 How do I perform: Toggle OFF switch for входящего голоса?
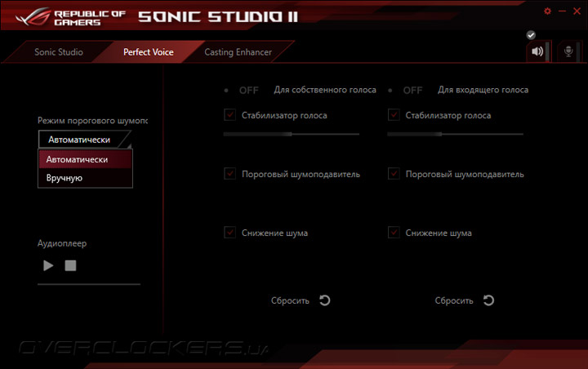pos(406,91)
